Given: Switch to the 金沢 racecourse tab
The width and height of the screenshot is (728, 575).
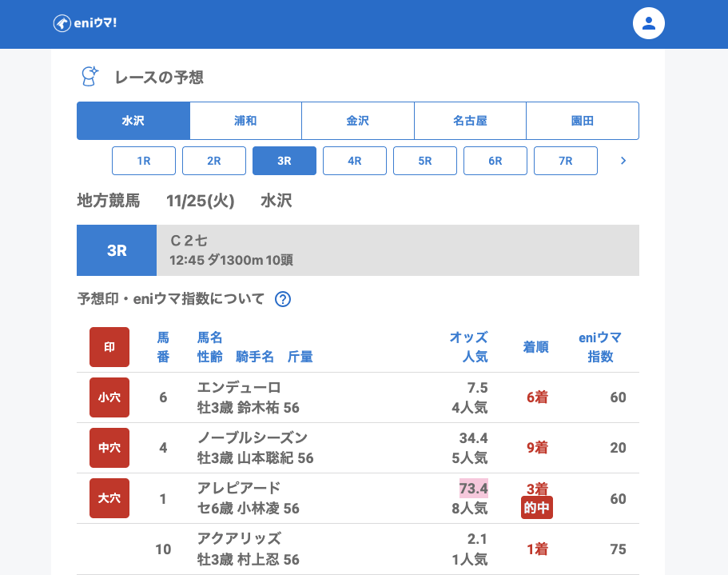Looking at the screenshot, I should point(357,121).
